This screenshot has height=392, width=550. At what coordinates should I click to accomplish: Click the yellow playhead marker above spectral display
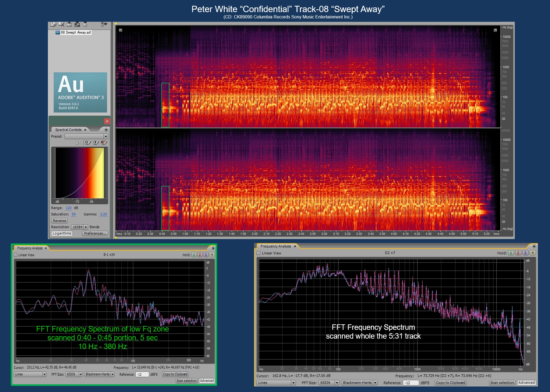click(116, 24)
